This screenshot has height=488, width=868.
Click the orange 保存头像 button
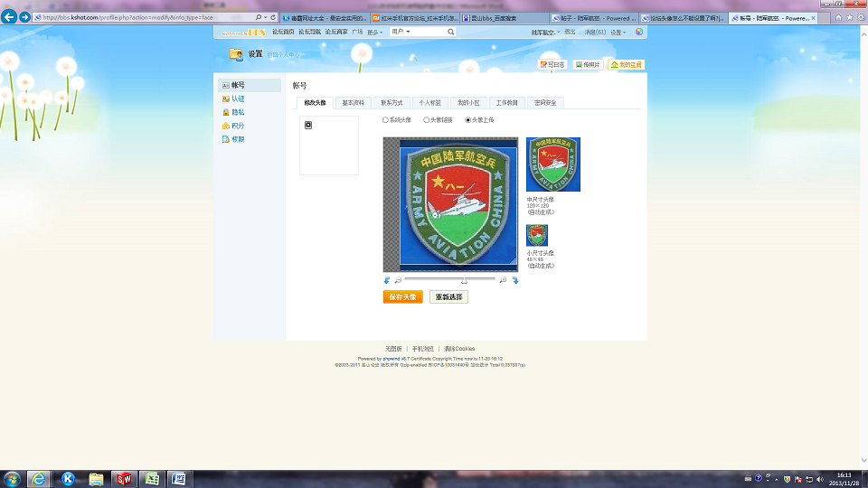[402, 297]
